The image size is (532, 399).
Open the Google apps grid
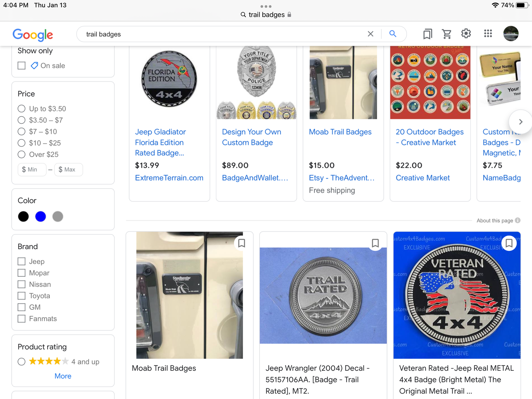pos(488,34)
